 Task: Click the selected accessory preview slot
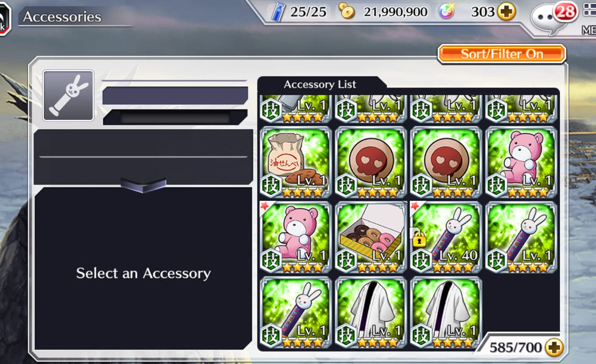[x=68, y=96]
